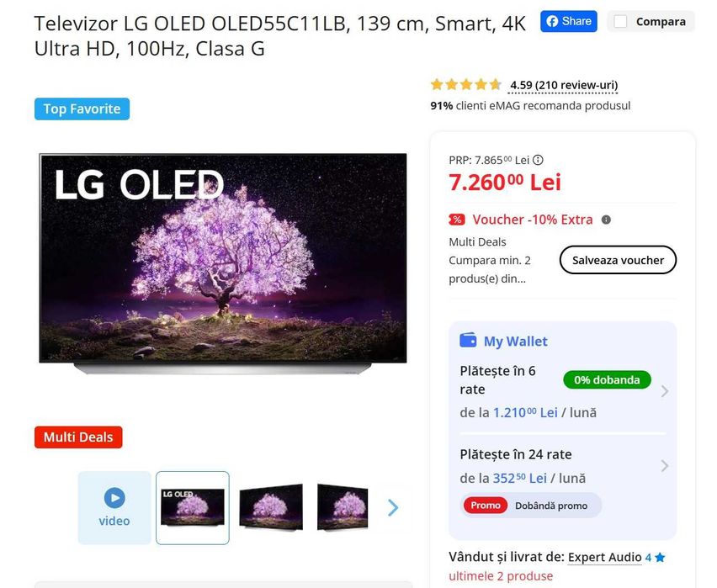Expand the 6 rate payment option chevron
Image resolution: width=717 pixels, height=588 pixels.
pos(665,391)
